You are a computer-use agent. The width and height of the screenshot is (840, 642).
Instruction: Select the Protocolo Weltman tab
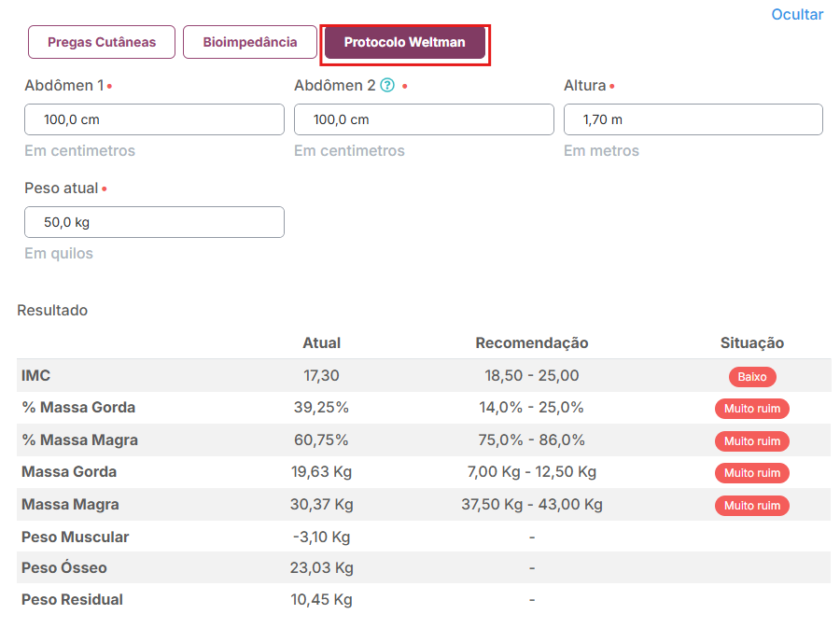pyautogui.click(x=405, y=42)
